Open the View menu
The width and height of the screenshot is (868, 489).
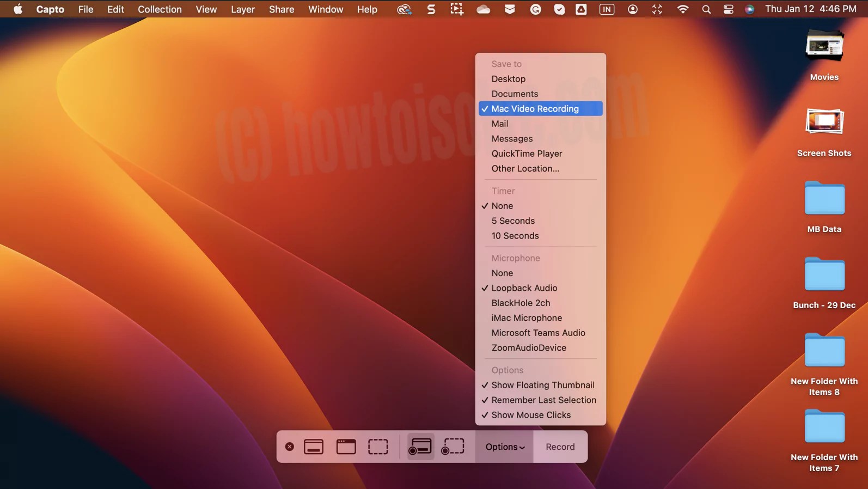(x=206, y=9)
